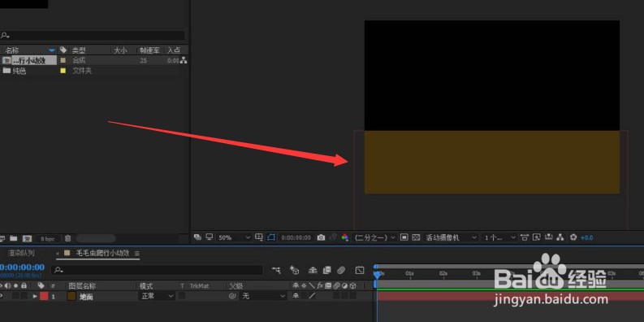
Task: Click the 8 bpc color depth button
Action: point(48,238)
